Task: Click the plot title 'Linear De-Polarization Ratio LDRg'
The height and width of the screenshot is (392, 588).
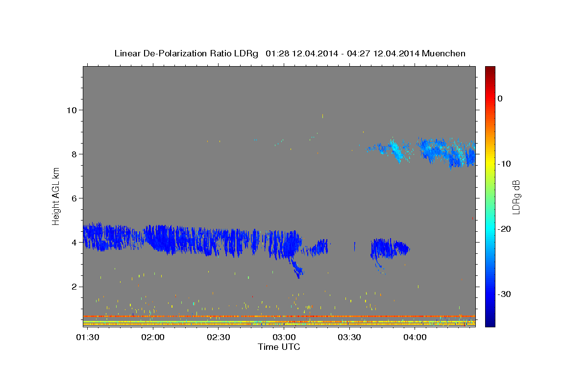Action: coord(186,53)
